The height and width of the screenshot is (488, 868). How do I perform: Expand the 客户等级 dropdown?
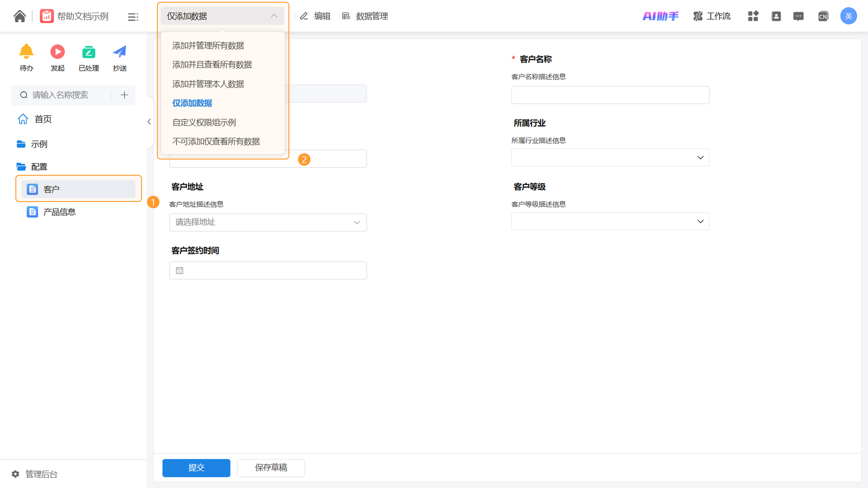pyautogui.click(x=610, y=221)
